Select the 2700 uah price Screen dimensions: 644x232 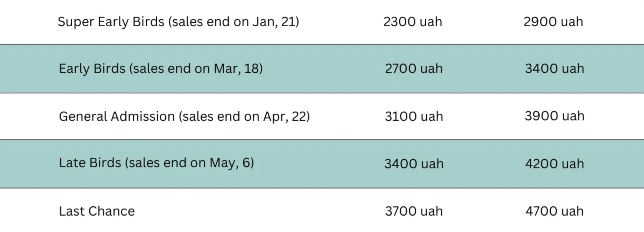414,69
